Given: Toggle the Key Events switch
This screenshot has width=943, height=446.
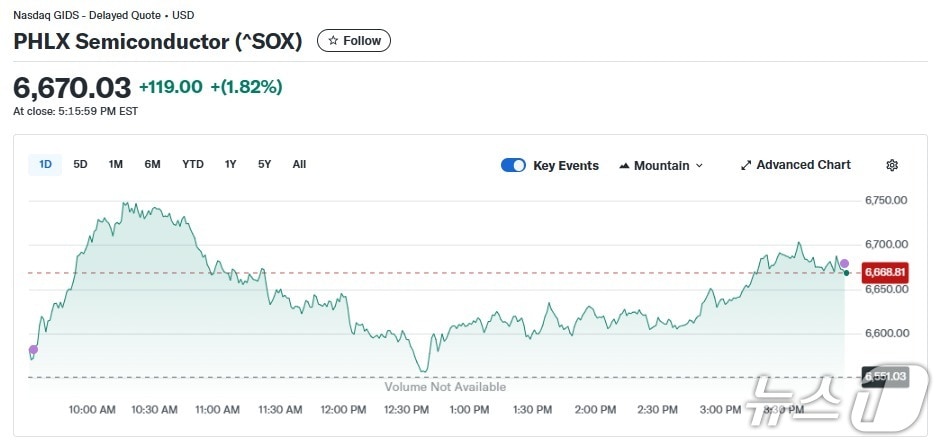Looking at the screenshot, I should click(513, 166).
